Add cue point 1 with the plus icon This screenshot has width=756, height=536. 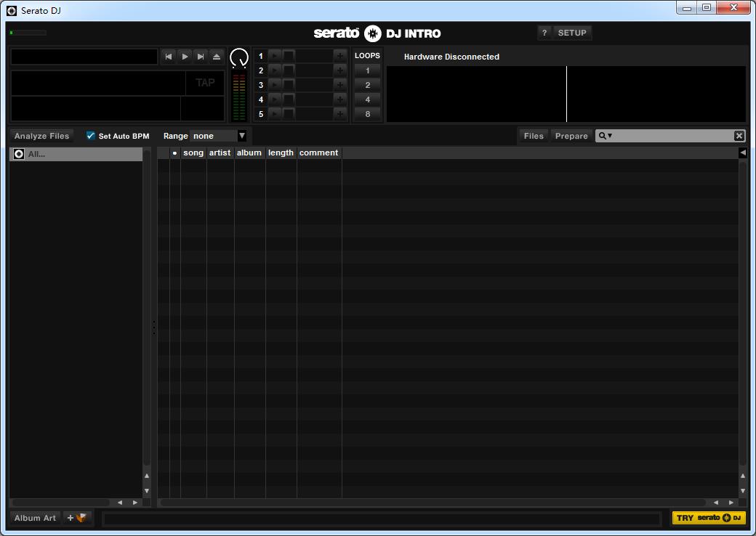pos(340,56)
